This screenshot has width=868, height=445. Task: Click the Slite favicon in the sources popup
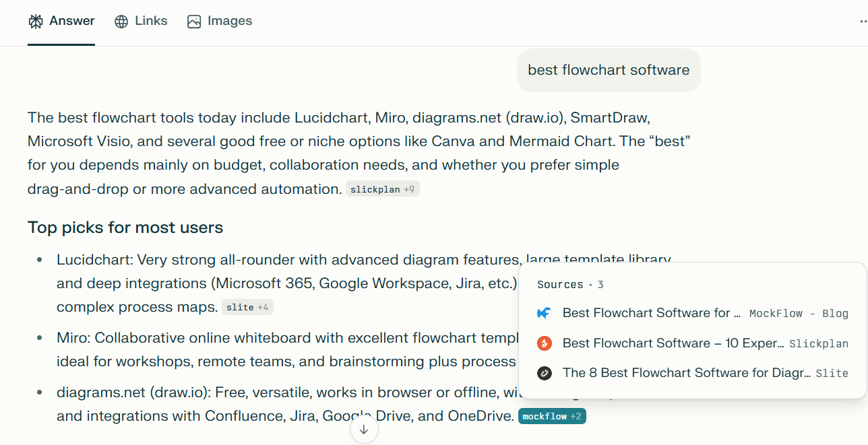pos(545,373)
